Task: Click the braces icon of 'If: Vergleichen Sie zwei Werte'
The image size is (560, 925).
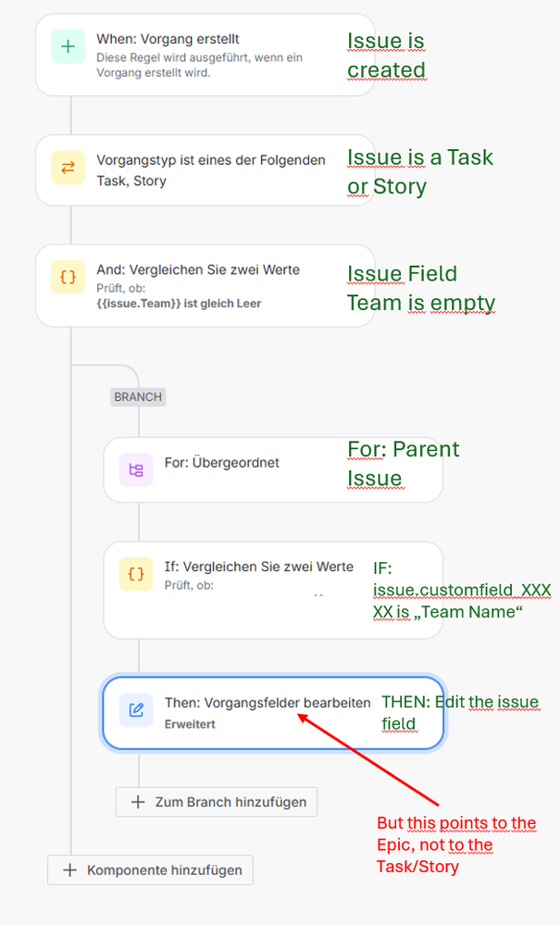Action: tap(136, 574)
